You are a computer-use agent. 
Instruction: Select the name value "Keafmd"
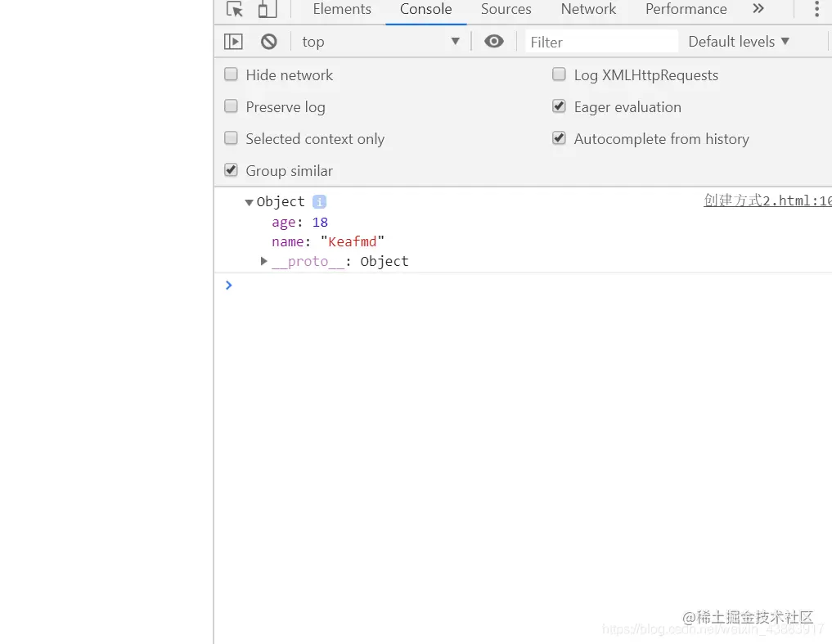[x=353, y=241]
